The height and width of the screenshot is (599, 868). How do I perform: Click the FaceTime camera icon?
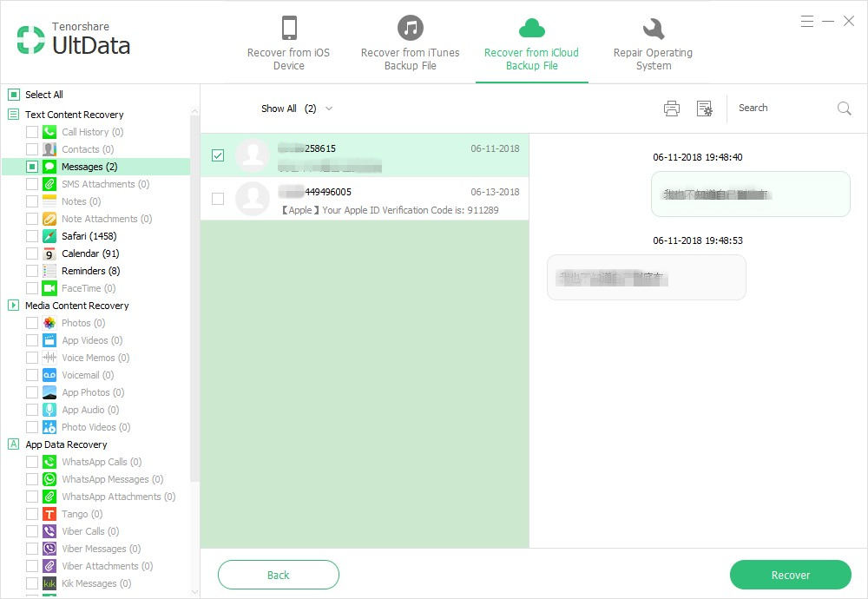[x=49, y=288]
